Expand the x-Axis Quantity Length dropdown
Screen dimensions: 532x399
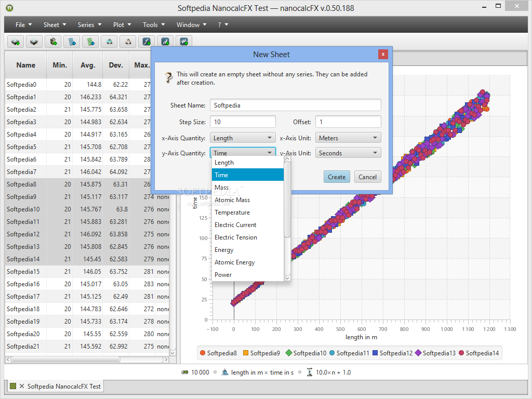click(243, 138)
